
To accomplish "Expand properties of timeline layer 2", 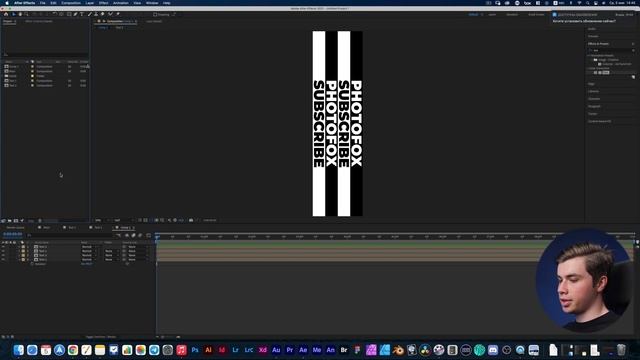I will 19,251.
